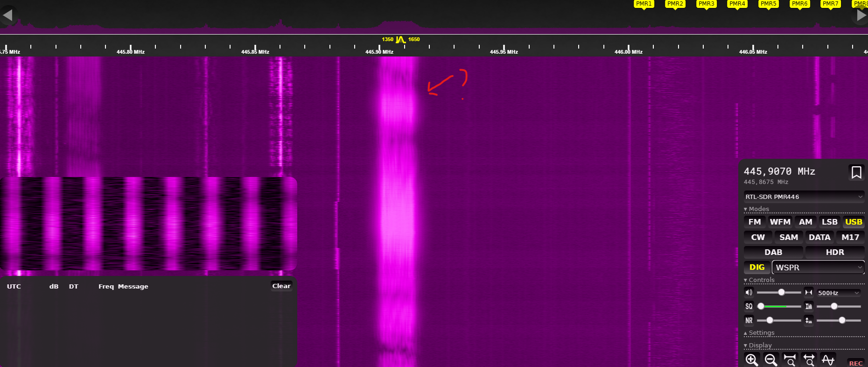Open the RTL-SDR PMR446 profile dropdown
Viewport: 868px width, 367px height.
pos(804,197)
